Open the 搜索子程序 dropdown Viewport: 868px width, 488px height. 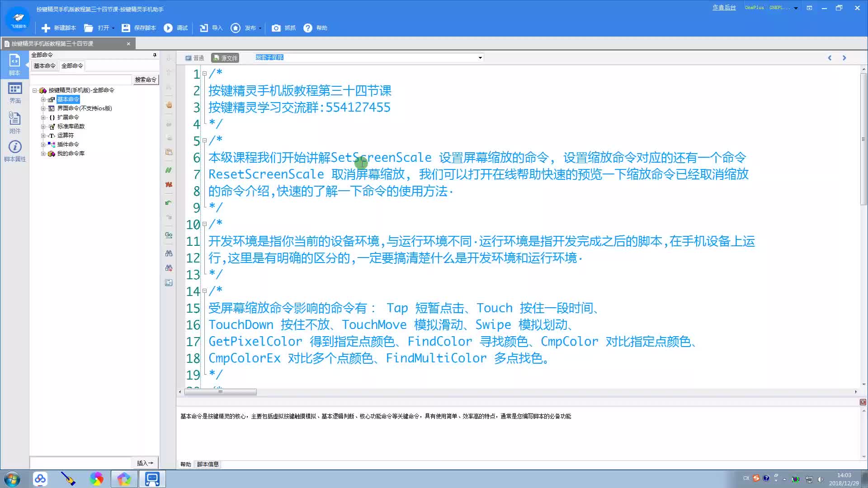click(x=480, y=58)
